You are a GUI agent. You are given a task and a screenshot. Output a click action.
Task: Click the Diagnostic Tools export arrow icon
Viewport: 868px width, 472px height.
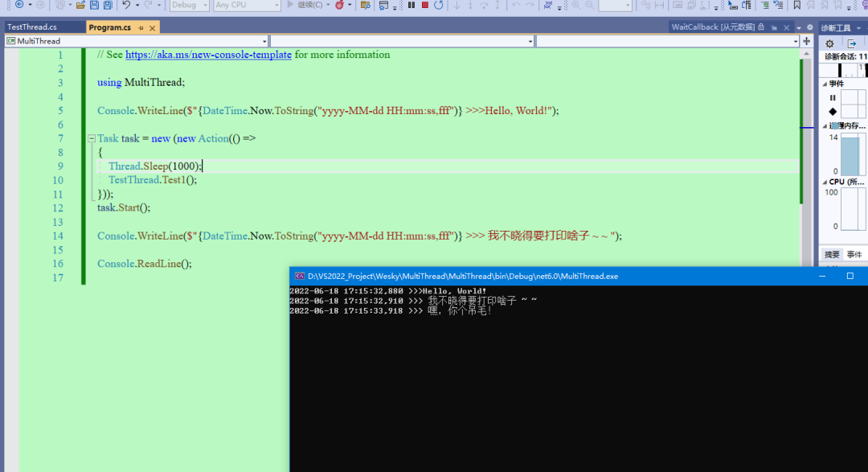point(851,43)
